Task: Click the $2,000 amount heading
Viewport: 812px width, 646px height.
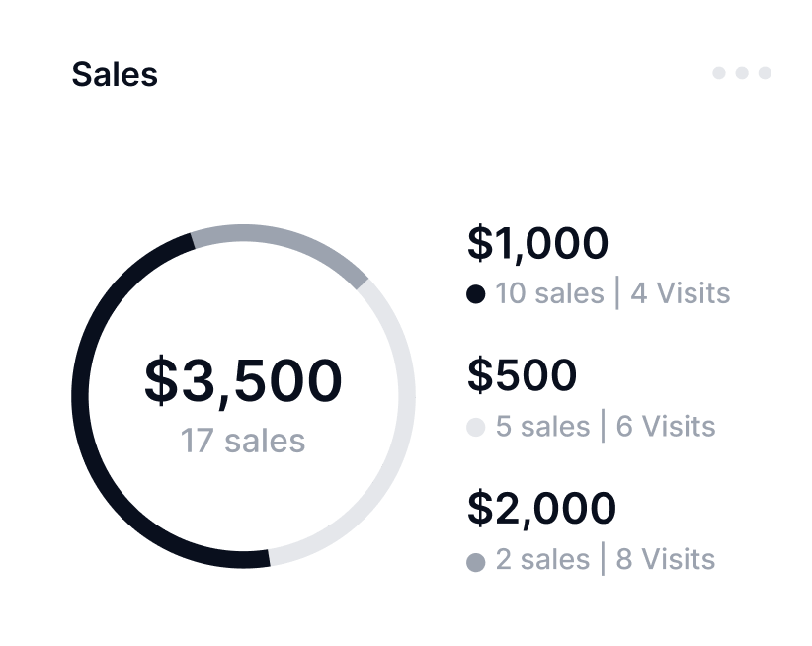Action: (541, 508)
